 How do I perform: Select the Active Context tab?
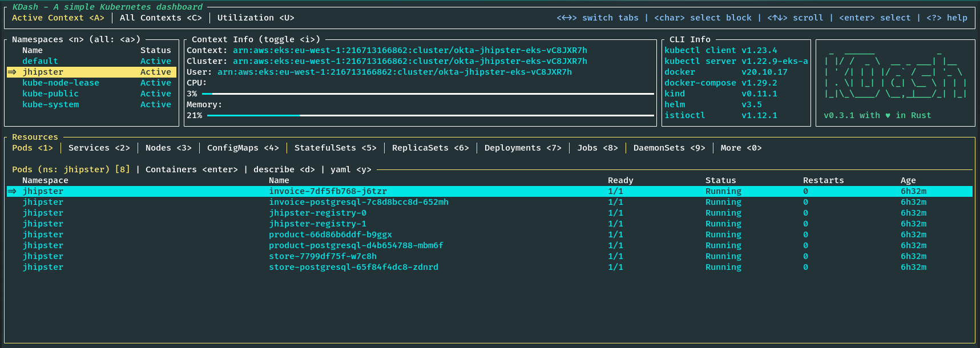[58, 18]
